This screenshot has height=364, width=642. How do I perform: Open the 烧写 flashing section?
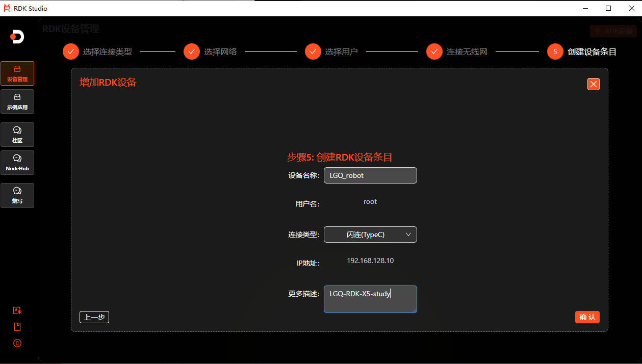tap(17, 195)
